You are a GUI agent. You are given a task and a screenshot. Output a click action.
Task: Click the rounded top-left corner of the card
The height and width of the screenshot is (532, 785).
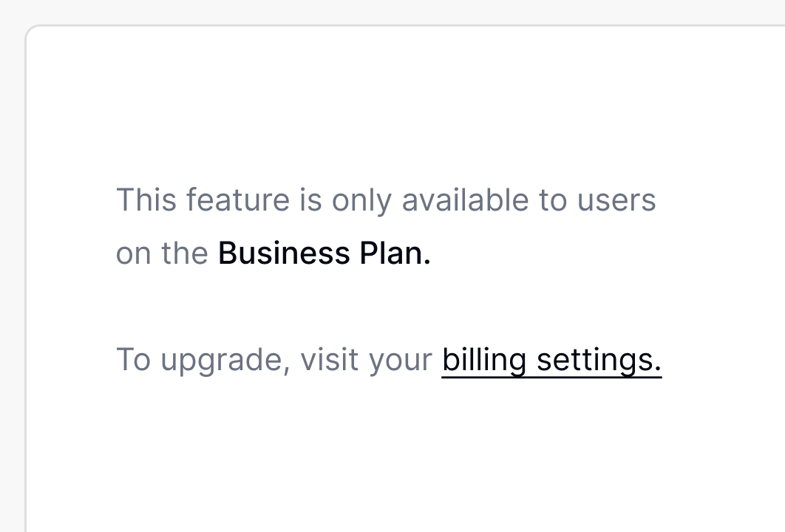coord(31,31)
